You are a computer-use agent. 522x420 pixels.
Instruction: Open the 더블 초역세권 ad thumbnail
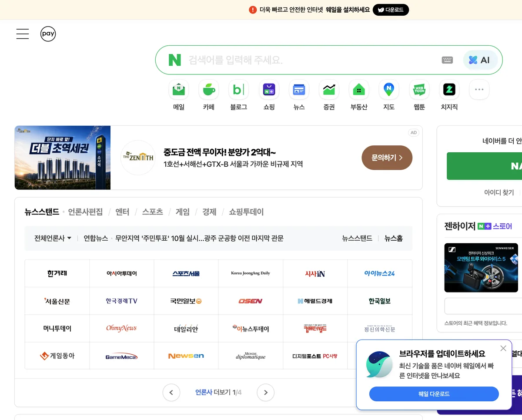click(x=63, y=158)
